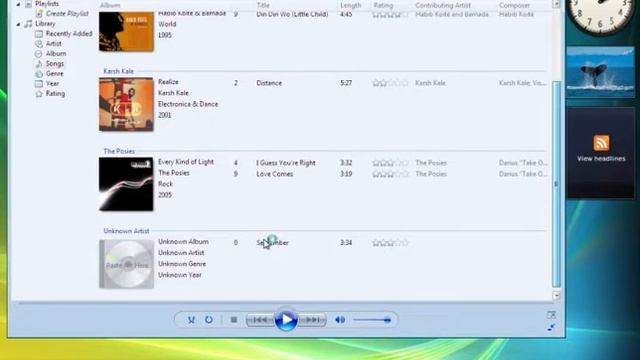Screen dimensions: 640x360
Task: Click the RSS feed icon in sidebar gadget
Action: pos(601,143)
